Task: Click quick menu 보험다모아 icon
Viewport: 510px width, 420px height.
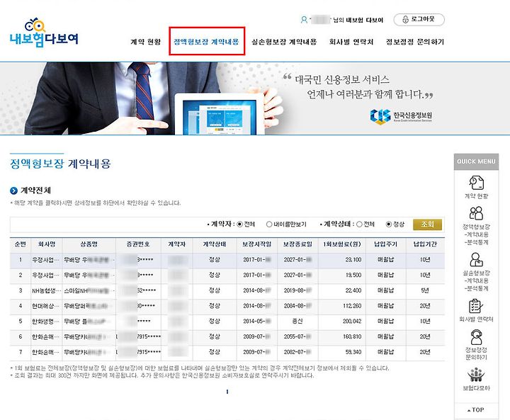Action: tap(476, 375)
